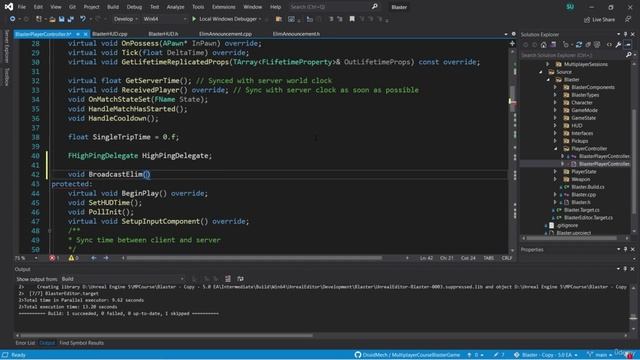Open the Extensions menu

[x=224, y=7]
